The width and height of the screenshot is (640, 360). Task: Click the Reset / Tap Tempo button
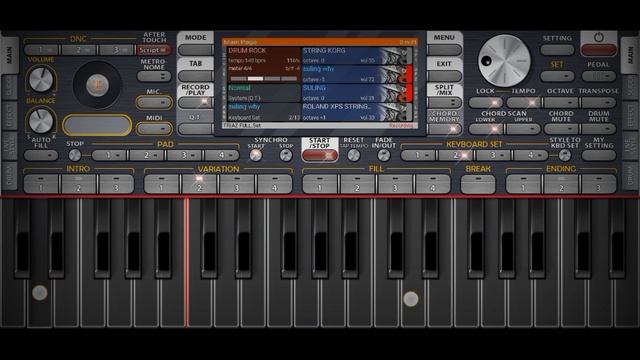[353, 155]
